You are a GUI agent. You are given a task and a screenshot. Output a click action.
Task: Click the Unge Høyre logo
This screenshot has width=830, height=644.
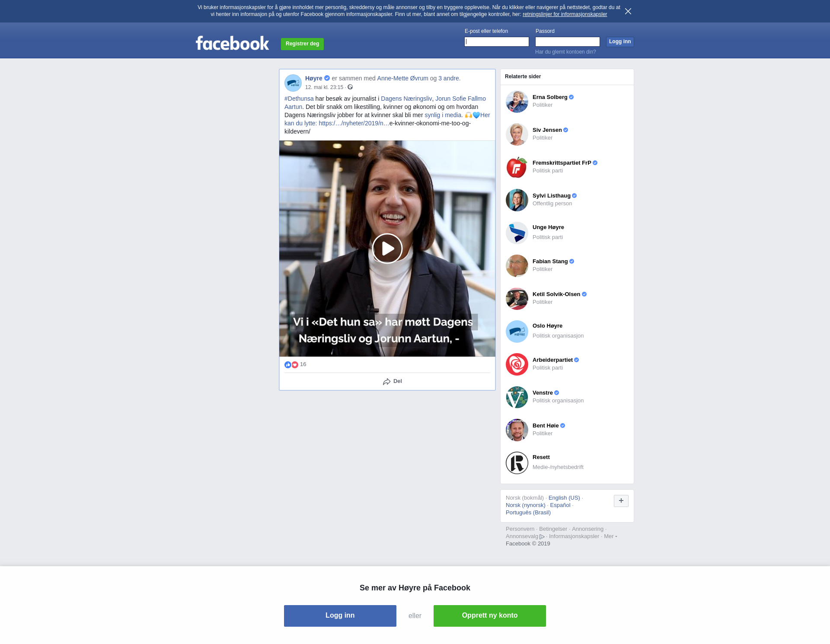pyautogui.click(x=517, y=233)
